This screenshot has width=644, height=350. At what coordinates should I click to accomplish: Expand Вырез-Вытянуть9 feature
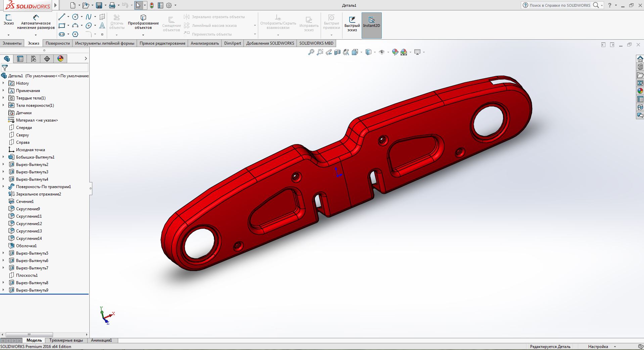[x=3, y=290]
